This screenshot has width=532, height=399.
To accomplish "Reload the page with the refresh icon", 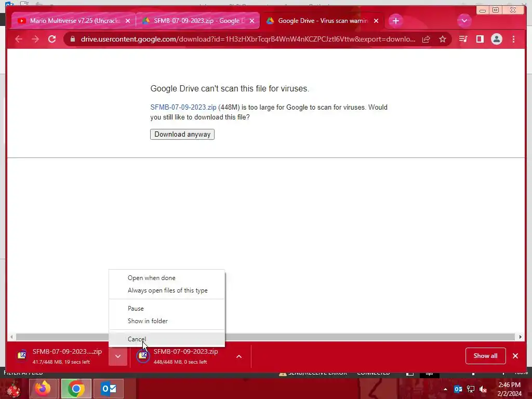I will pos(52,39).
